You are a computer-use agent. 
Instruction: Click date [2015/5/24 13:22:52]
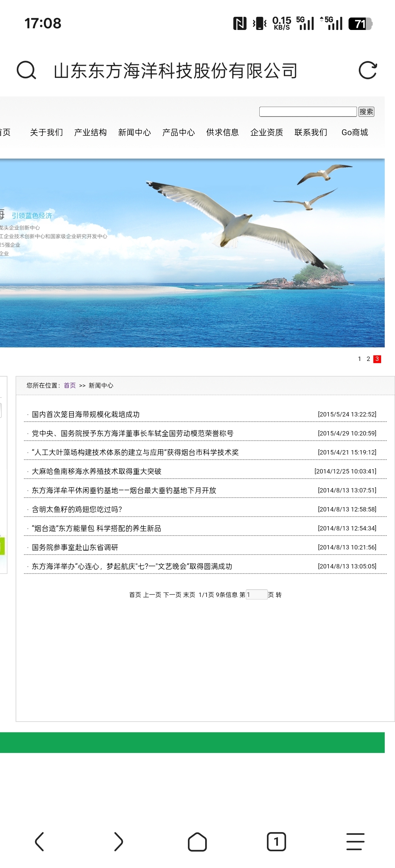pos(347,414)
